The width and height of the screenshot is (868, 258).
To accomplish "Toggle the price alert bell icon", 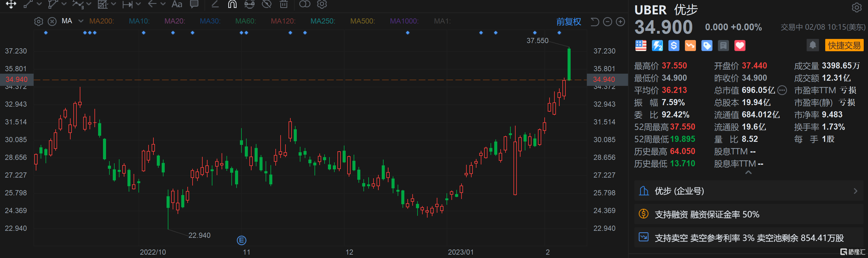I will (812, 45).
